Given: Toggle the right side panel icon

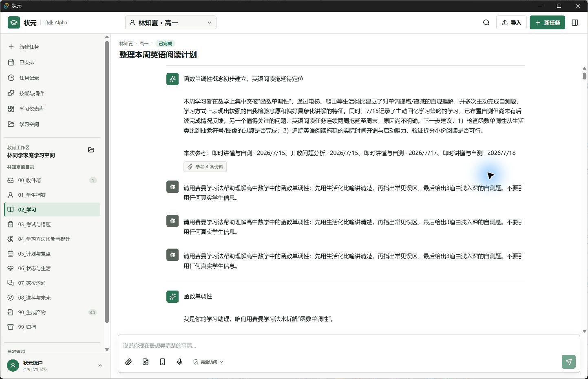Looking at the screenshot, I should click(x=575, y=22).
